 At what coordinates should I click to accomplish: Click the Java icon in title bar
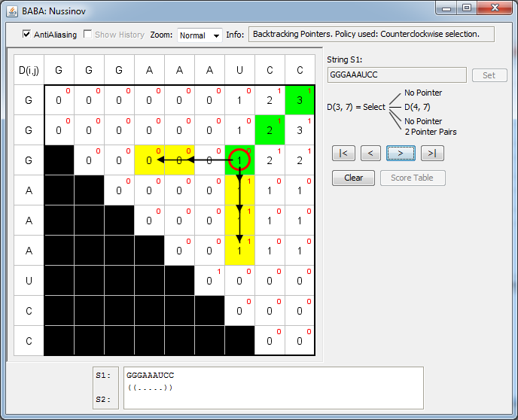tap(12, 9)
